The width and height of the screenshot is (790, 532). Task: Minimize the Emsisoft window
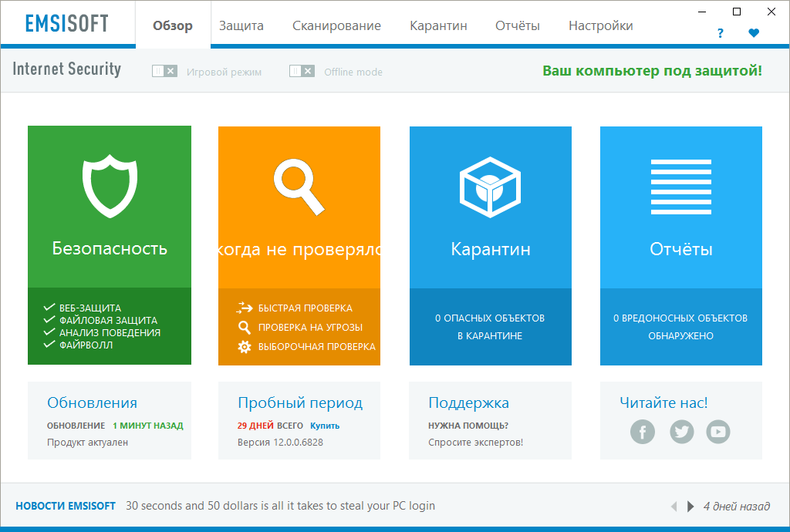click(x=702, y=12)
